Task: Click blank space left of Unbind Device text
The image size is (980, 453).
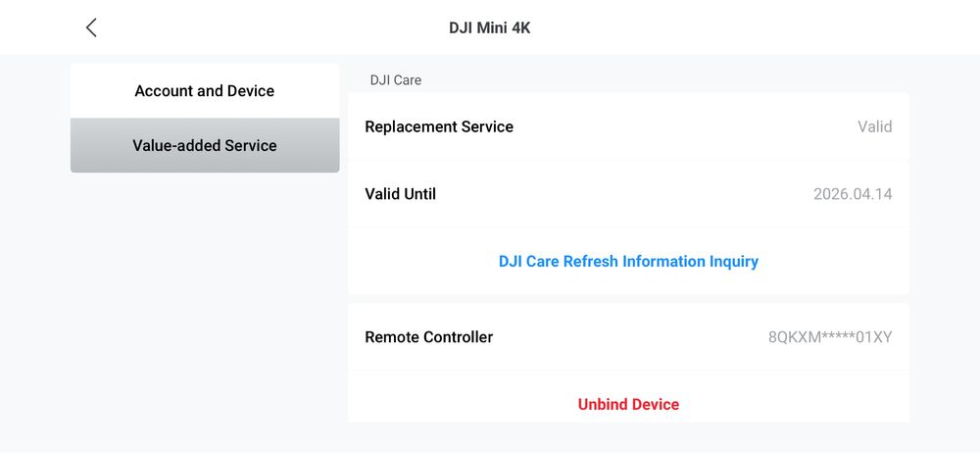Action: coord(451,404)
